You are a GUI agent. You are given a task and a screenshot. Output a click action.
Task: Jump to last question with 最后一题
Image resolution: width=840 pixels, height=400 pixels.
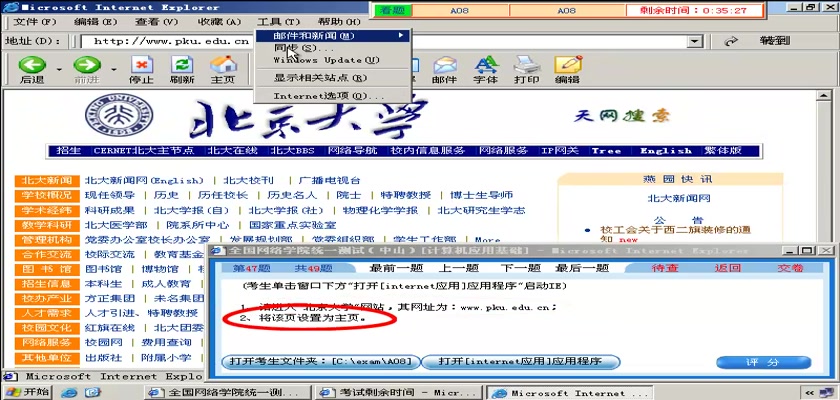point(582,268)
